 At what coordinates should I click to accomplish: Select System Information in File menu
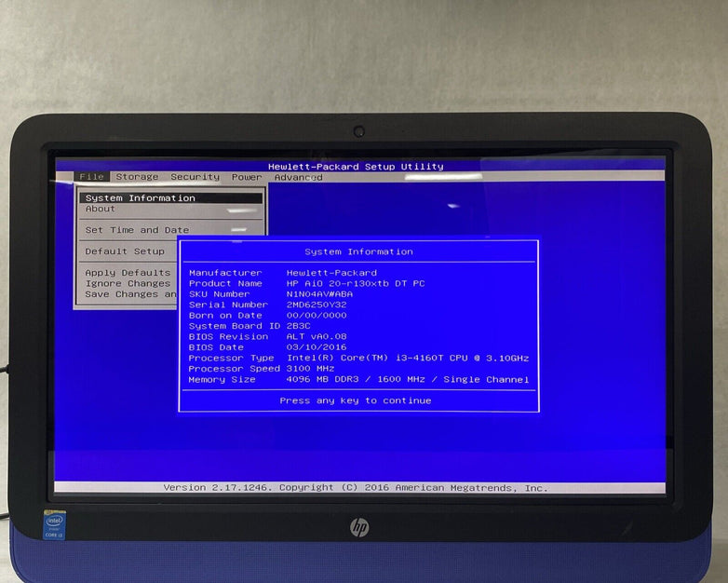coord(171,197)
